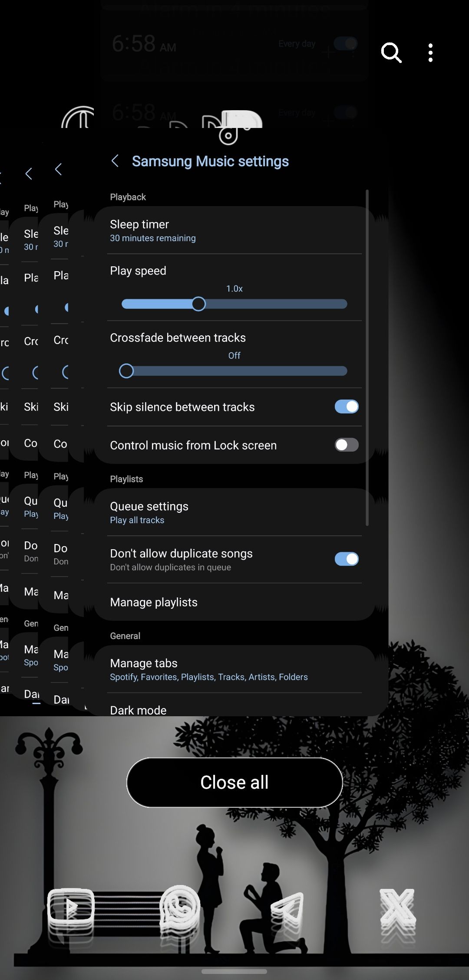Tap the back arrow beside Samsung Music settings
Image resolution: width=469 pixels, height=980 pixels.
tap(115, 161)
